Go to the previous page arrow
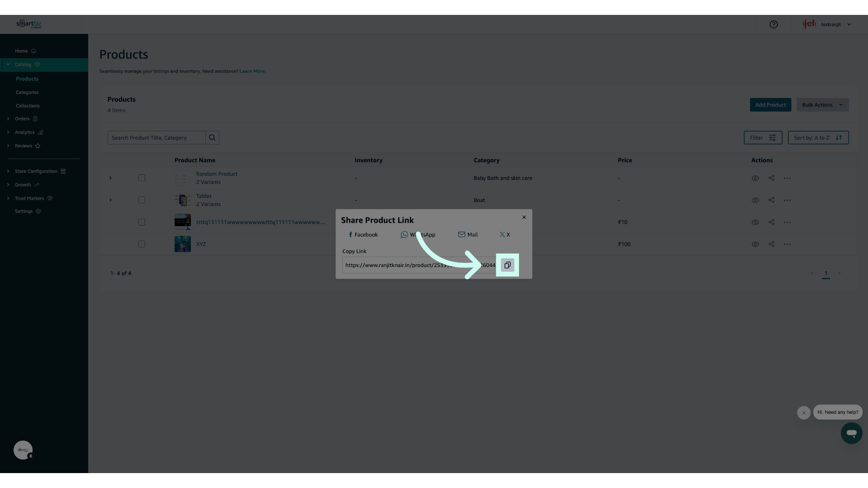The width and height of the screenshot is (868, 488). tap(812, 273)
